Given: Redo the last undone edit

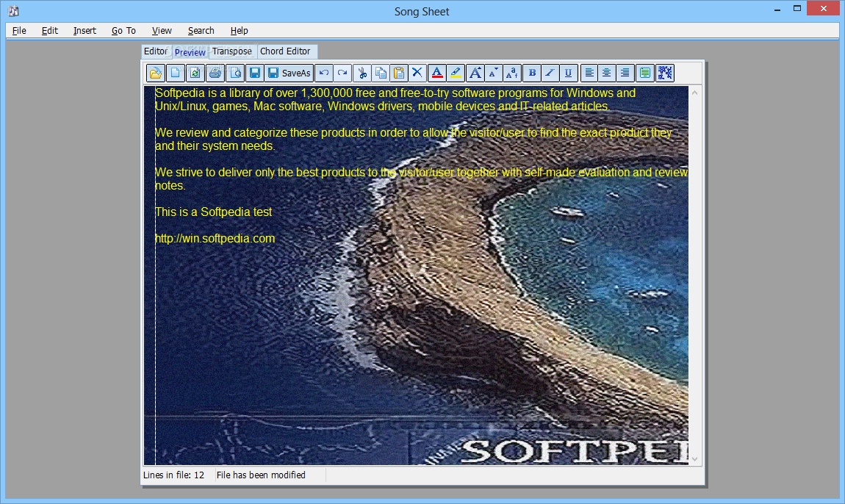Looking at the screenshot, I should point(342,73).
